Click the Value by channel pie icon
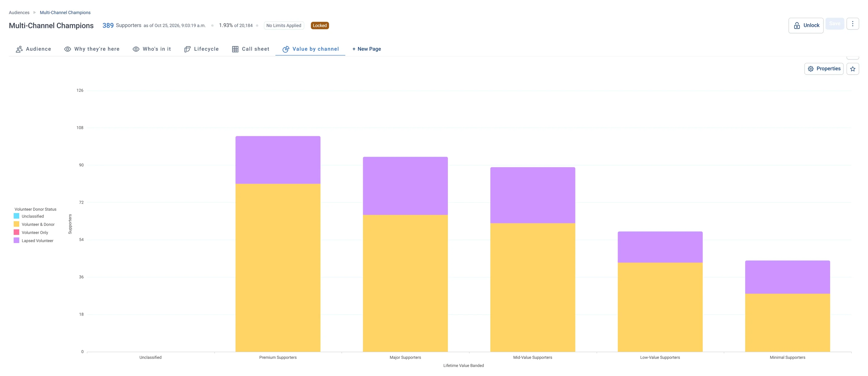 tap(286, 49)
